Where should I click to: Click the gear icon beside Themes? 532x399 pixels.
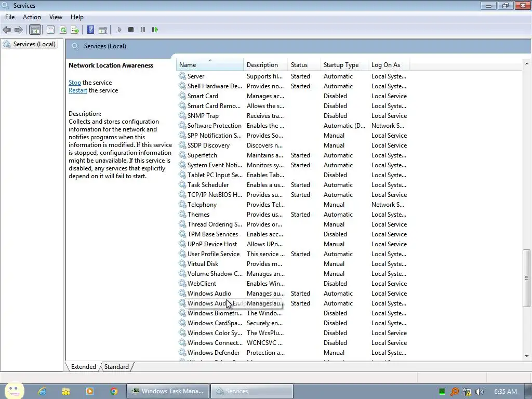point(182,214)
